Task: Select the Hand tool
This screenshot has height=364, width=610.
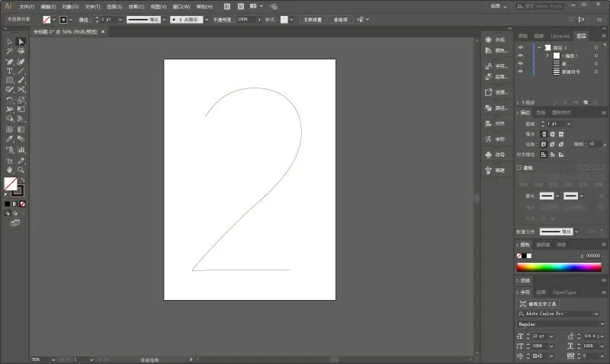Action: click(x=9, y=170)
